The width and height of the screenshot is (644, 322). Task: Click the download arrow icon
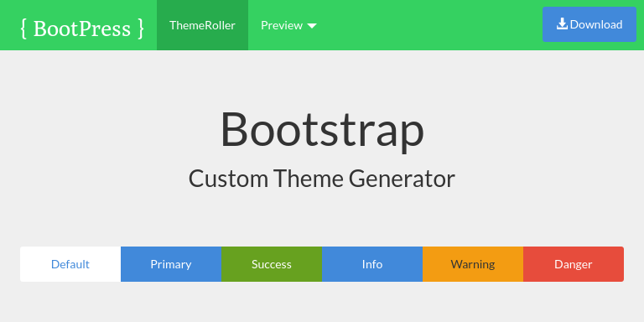tap(563, 24)
